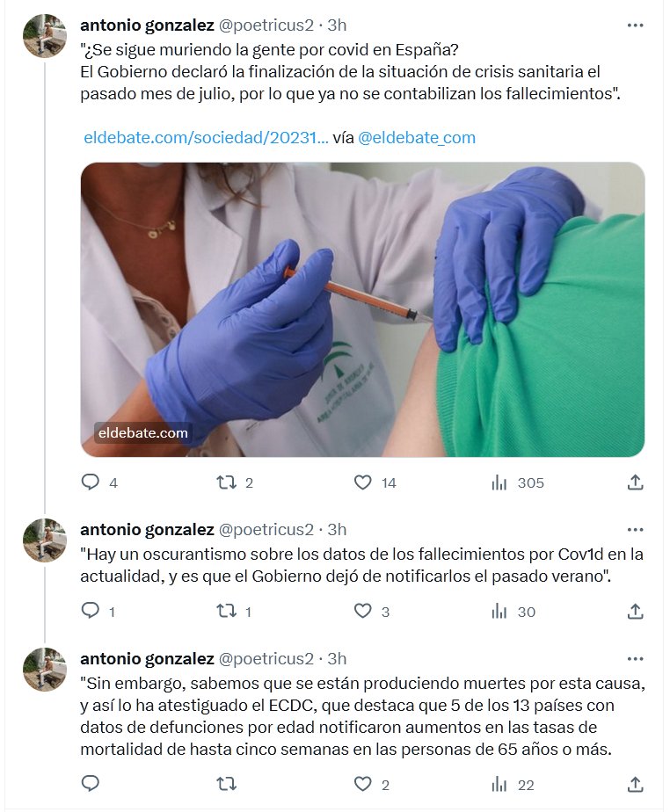Like the 'oscurantismo' tweet with 3 likes
670x812 pixels.
point(362,612)
